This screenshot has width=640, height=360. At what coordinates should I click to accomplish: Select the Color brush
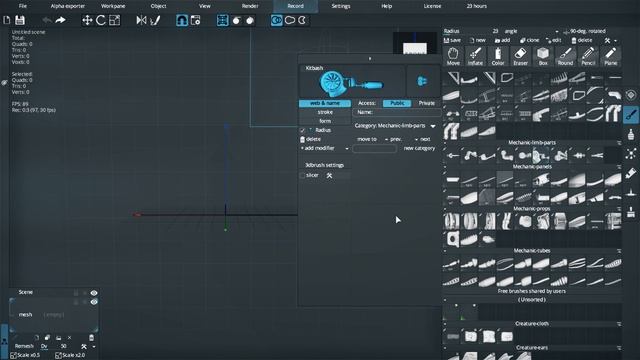click(498, 56)
